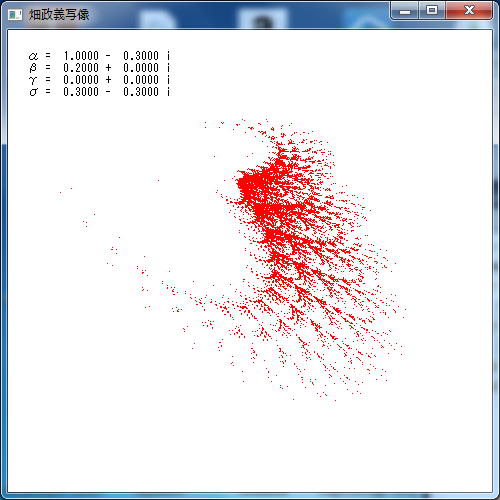Minimize the 畑政義写像 window

[405, 11]
